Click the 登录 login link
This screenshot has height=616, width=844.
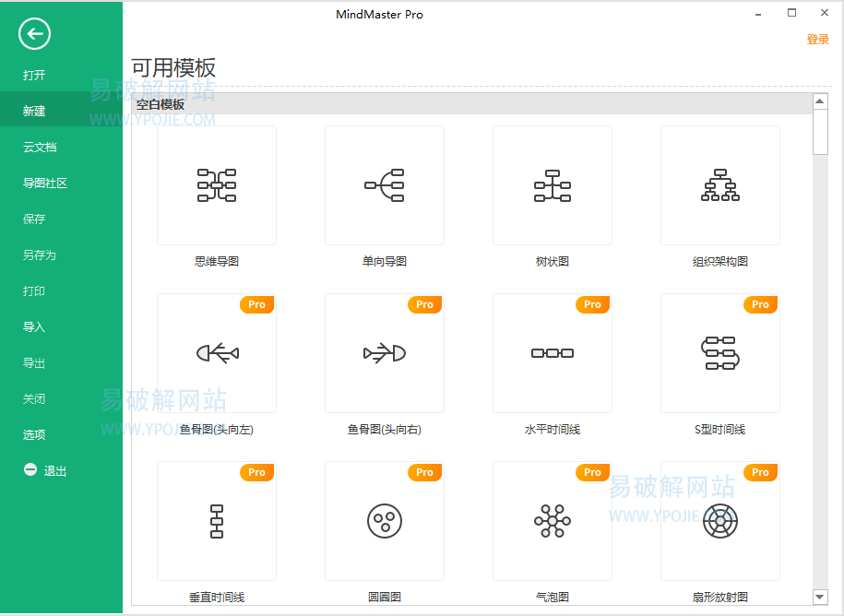tap(817, 40)
